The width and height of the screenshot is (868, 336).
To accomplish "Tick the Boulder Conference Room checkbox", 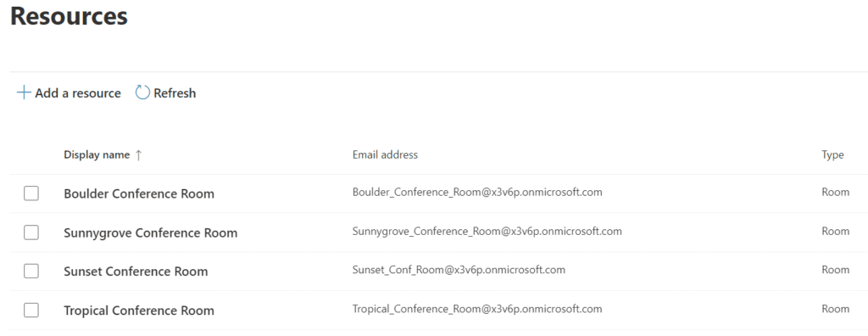I will click(x=31, y=193).
